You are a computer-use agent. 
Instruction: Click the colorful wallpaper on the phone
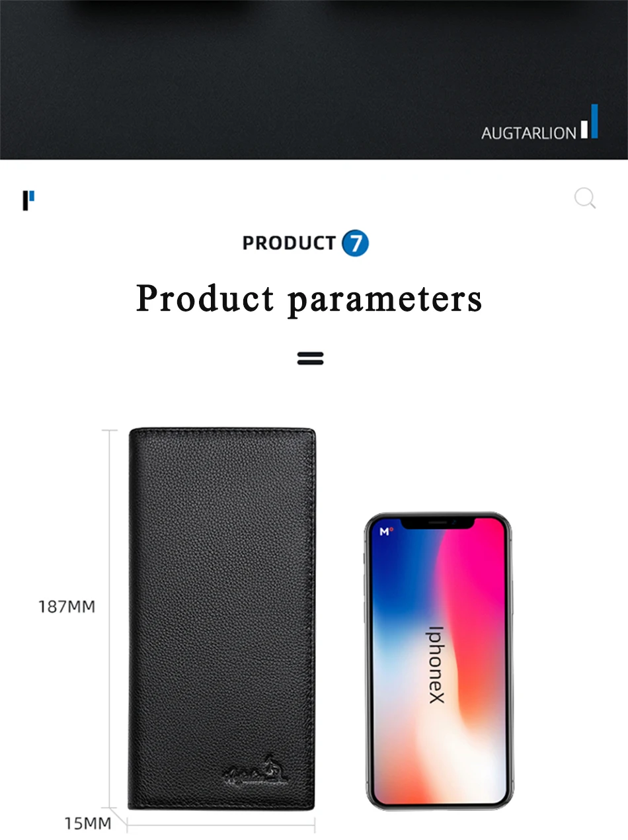[x=438, y=660]
